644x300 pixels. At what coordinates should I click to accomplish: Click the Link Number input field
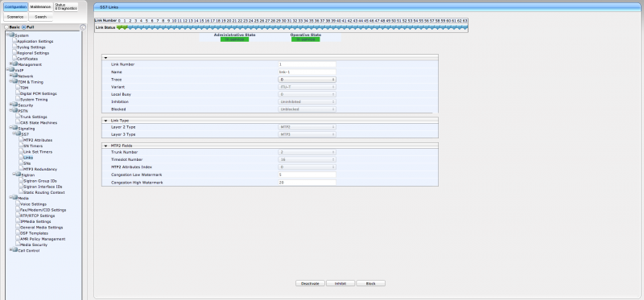tap(308, 64)
